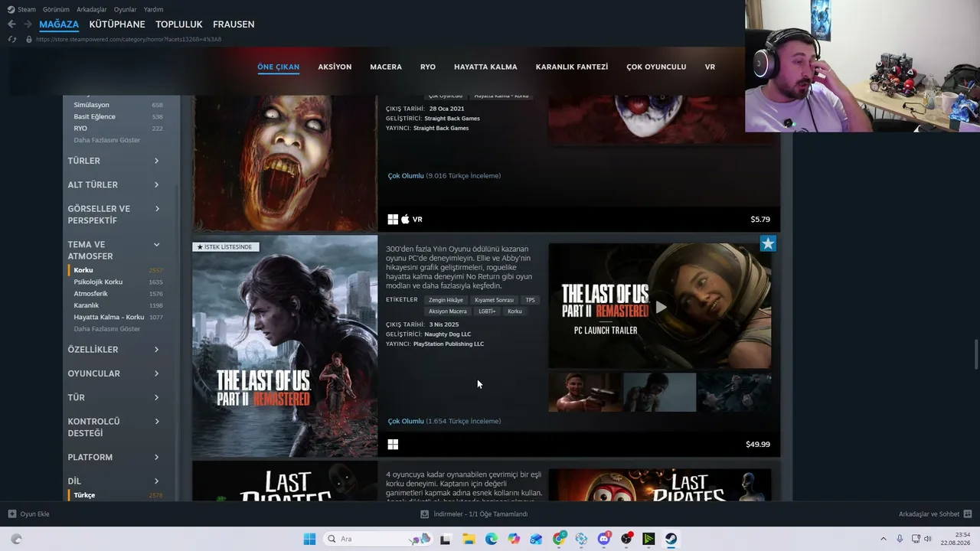Click the Zengin Hikâye tag
This screenshot has height=551, width=980.
(446, 300)
